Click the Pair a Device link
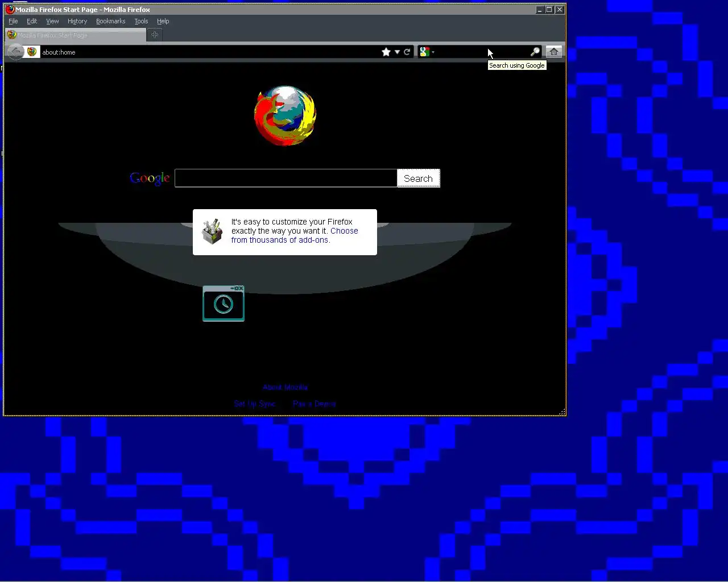Viewport: 728px width, 582px height. pyautogui.click(x=315, y=404)
